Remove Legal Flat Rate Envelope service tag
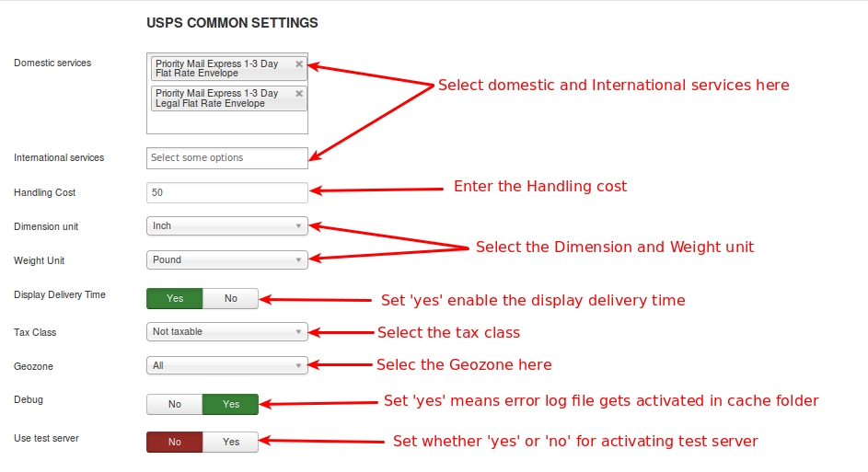Viewport: 868px width, 472px height. click(299, 93)
